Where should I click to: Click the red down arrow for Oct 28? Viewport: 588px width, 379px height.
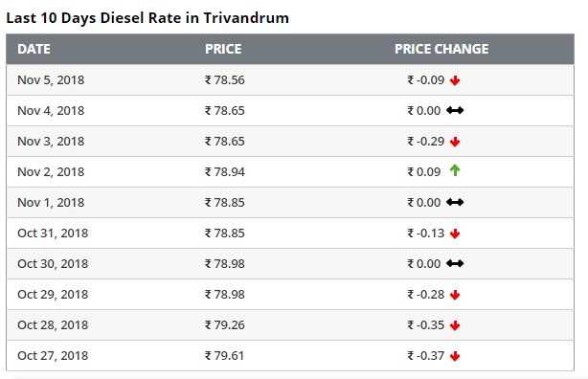pyautogui.click(x=455, y=325)
